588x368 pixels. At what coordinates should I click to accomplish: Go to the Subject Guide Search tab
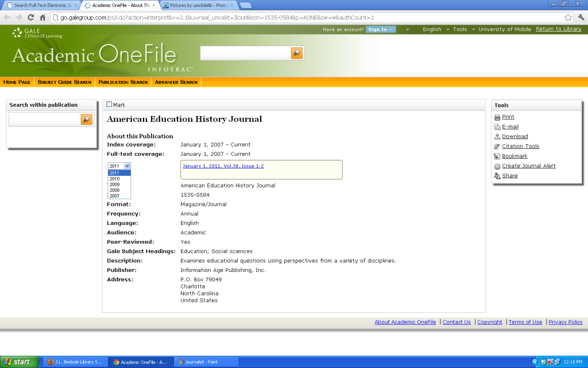64,82
